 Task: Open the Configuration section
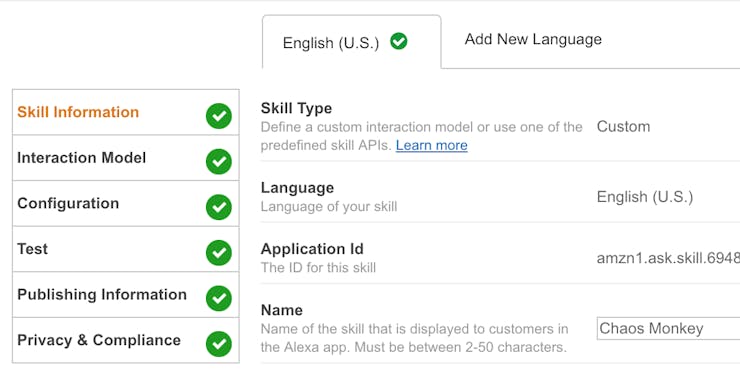click(x=126, y=204)
